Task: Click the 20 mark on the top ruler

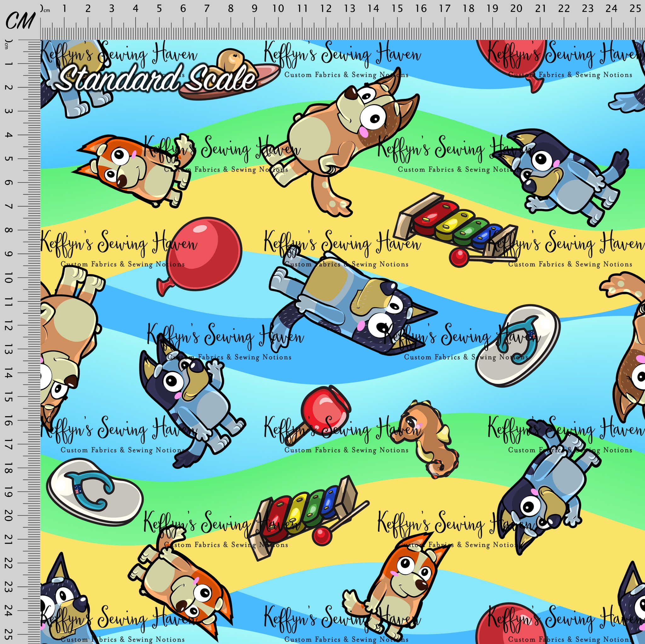Action: [516, 8]
